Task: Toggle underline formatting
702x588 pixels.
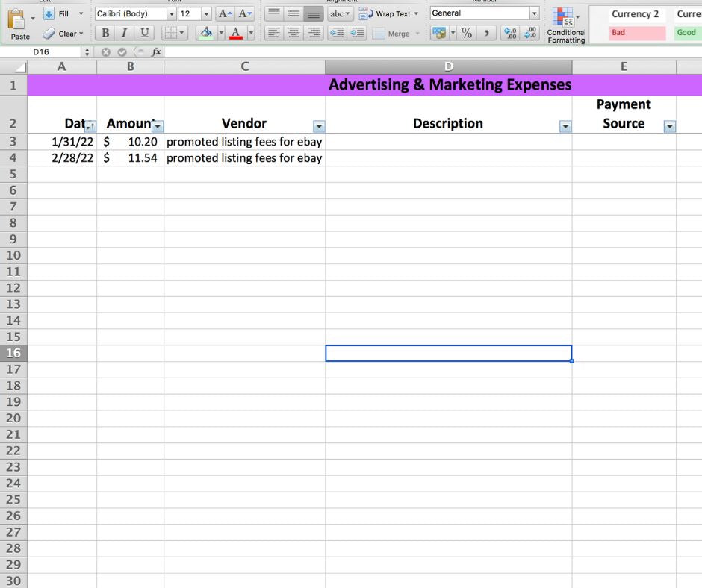Action: pos(144,33)
